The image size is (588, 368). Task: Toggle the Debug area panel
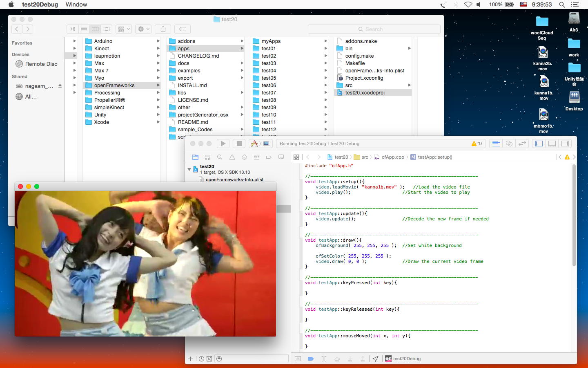[552, 144]
